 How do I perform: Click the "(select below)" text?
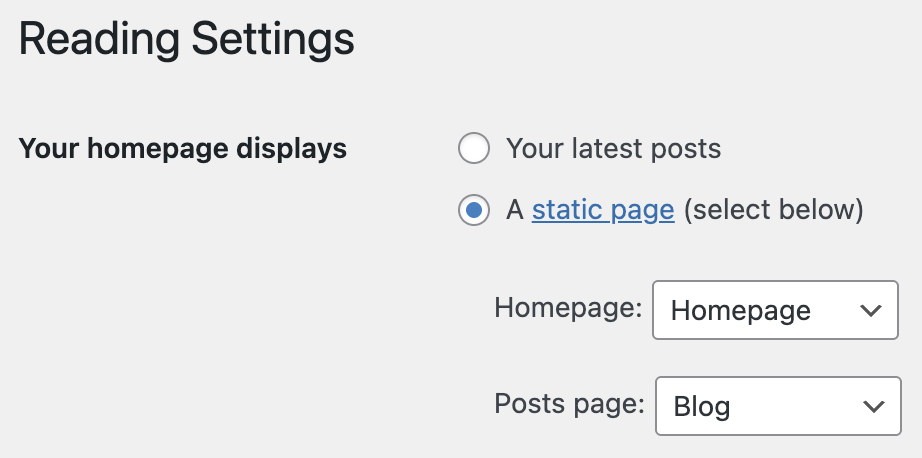pyautogui.click(x=773, y=211)
